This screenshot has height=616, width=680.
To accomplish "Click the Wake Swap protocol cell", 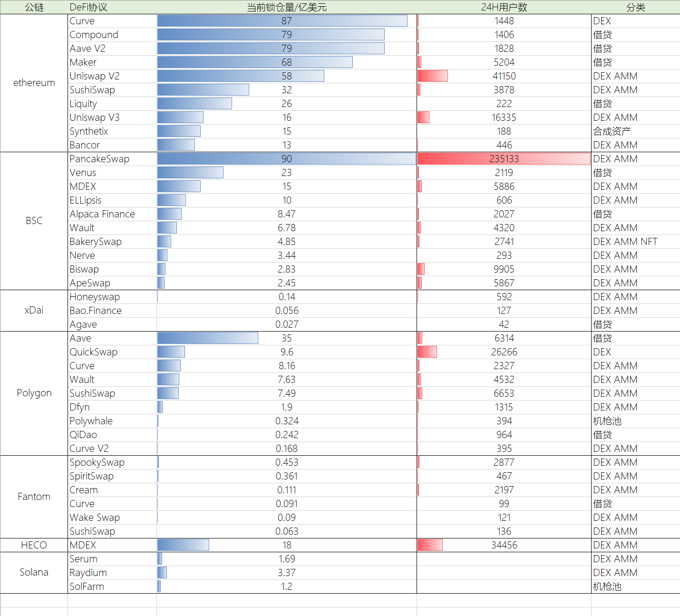I will click(112, 518).
